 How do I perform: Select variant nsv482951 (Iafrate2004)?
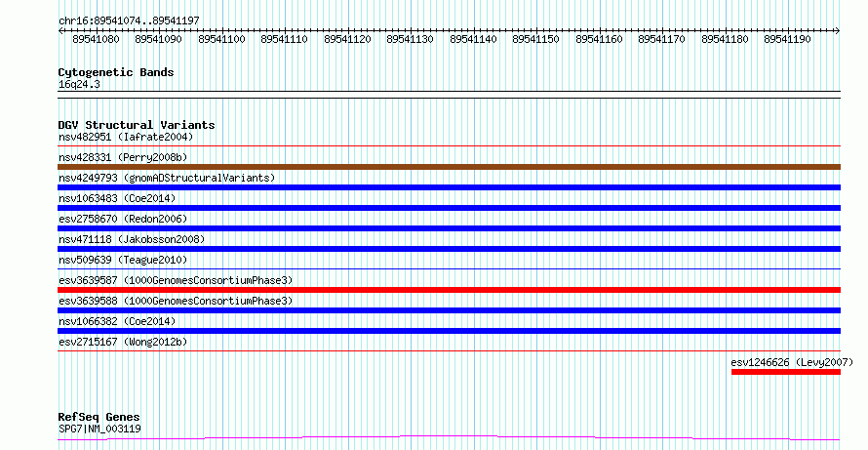126,137
